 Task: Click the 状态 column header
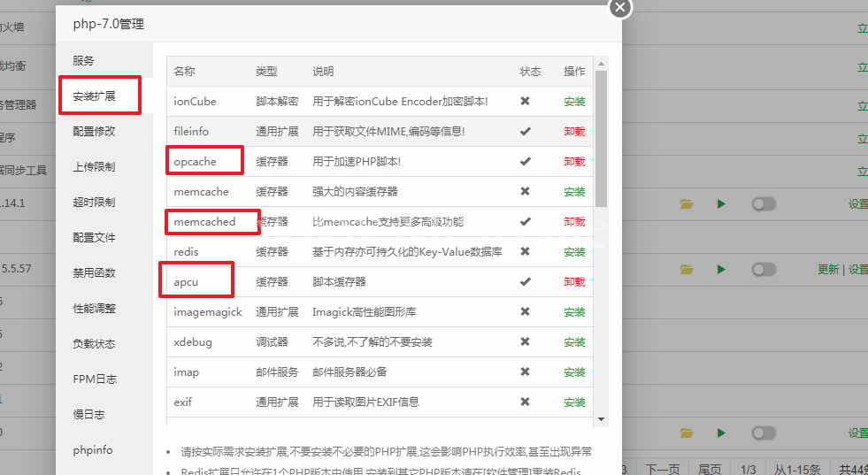point(530,71)
